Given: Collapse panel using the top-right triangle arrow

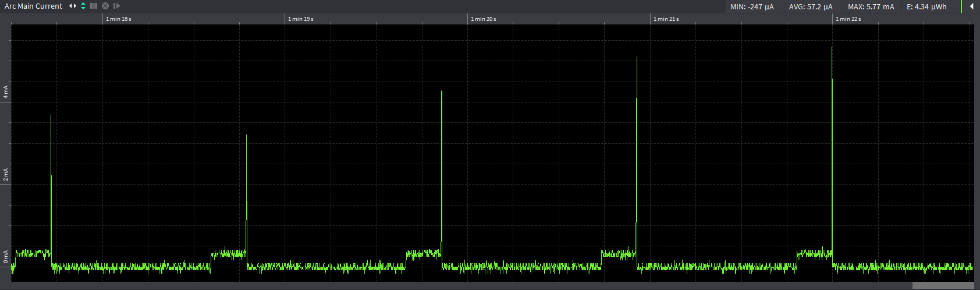Looking at the screenshot, I should pos(971,6).
